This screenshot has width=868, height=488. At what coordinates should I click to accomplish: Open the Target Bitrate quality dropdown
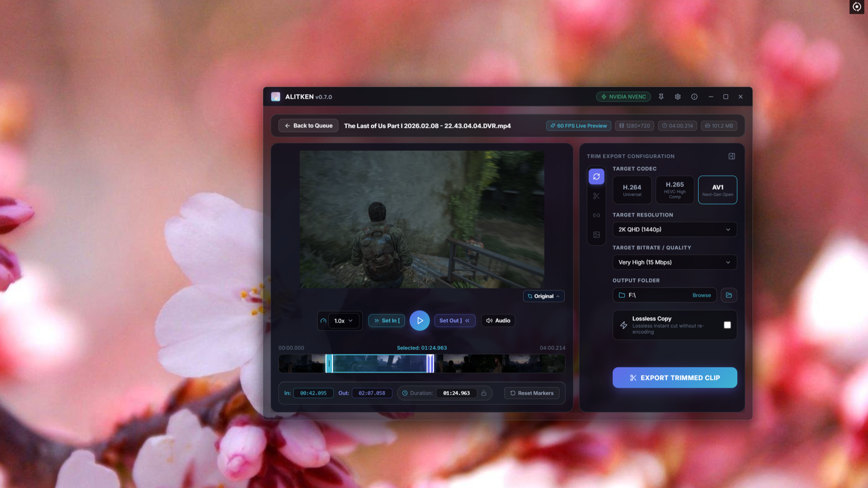675,262
